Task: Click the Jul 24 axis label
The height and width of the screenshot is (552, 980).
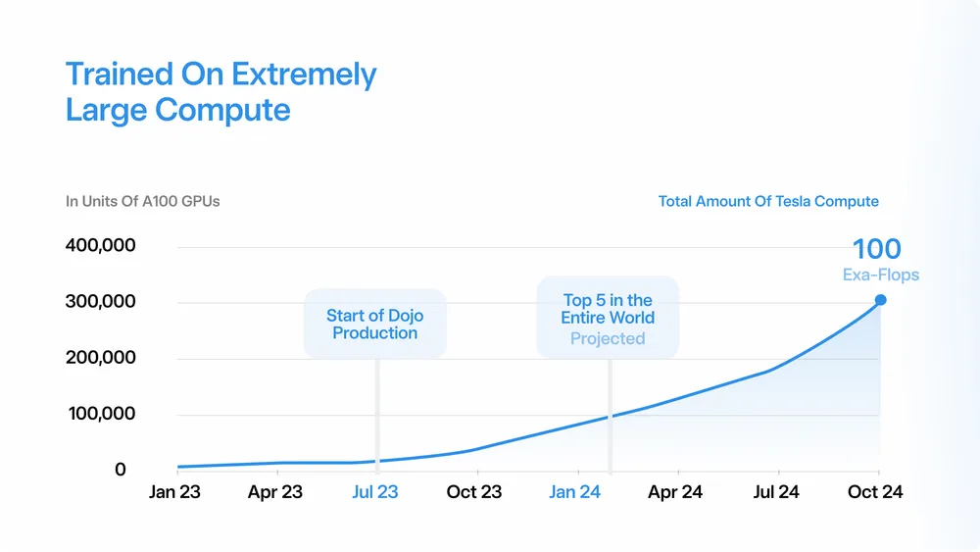Action: coord(775,492)
